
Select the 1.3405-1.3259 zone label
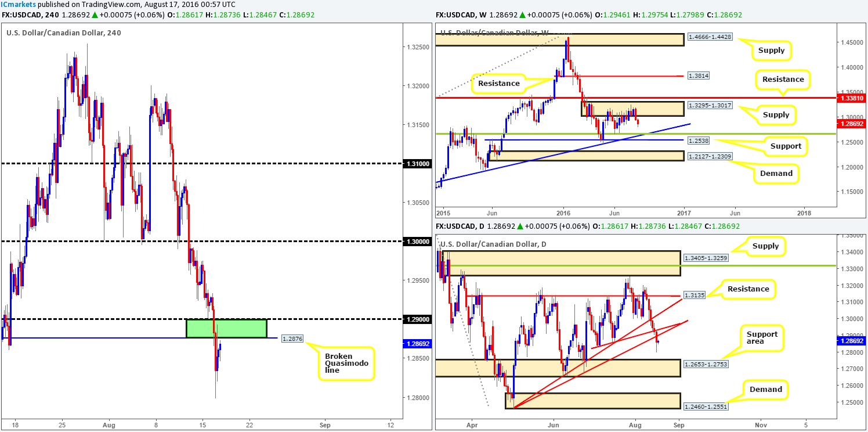[x=705, y=257]
